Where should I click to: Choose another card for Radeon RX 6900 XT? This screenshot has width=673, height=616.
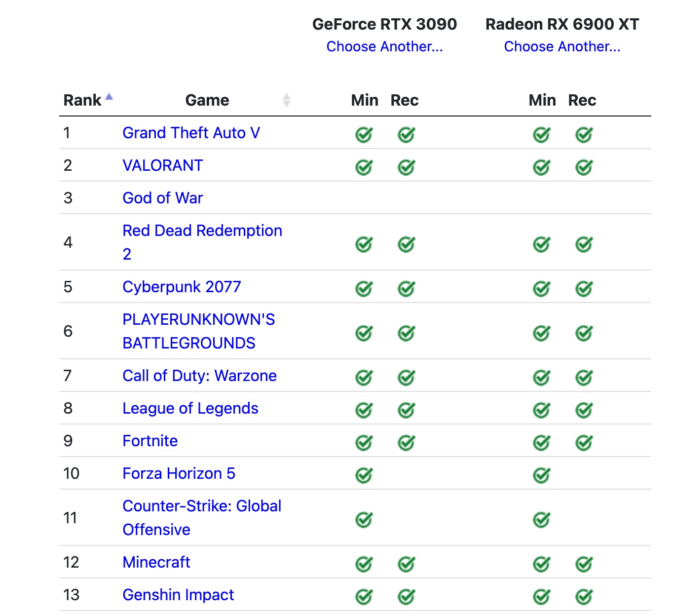click(x=562, y=46)
